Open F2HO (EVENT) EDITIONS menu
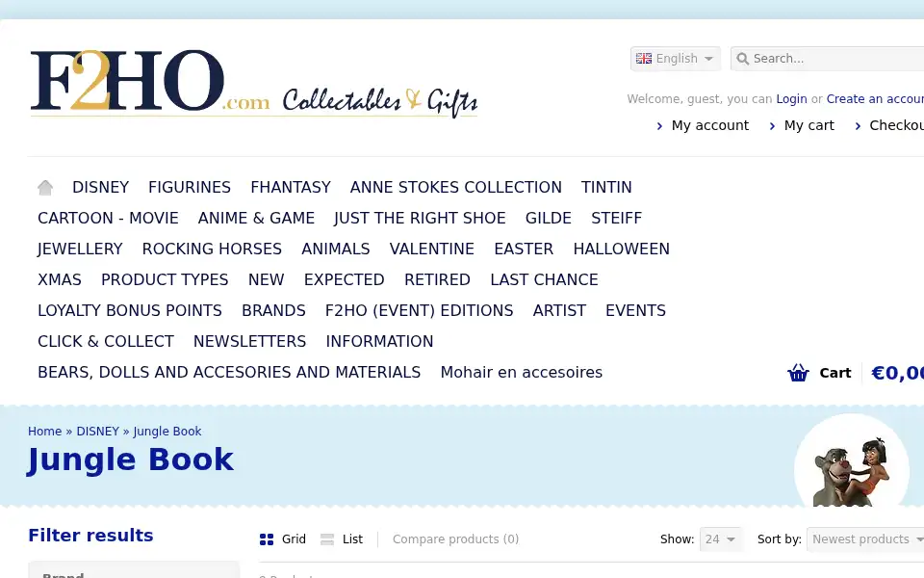 coord(419,310)
